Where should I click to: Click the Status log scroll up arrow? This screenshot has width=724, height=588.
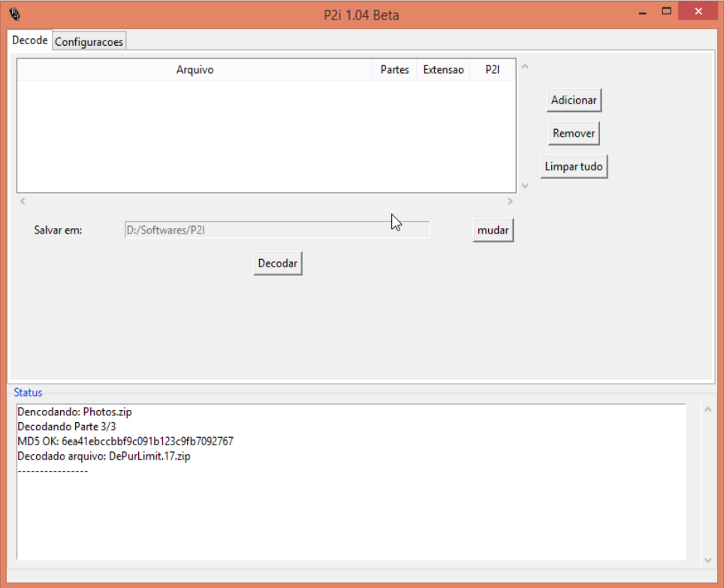tap(707, 409)
